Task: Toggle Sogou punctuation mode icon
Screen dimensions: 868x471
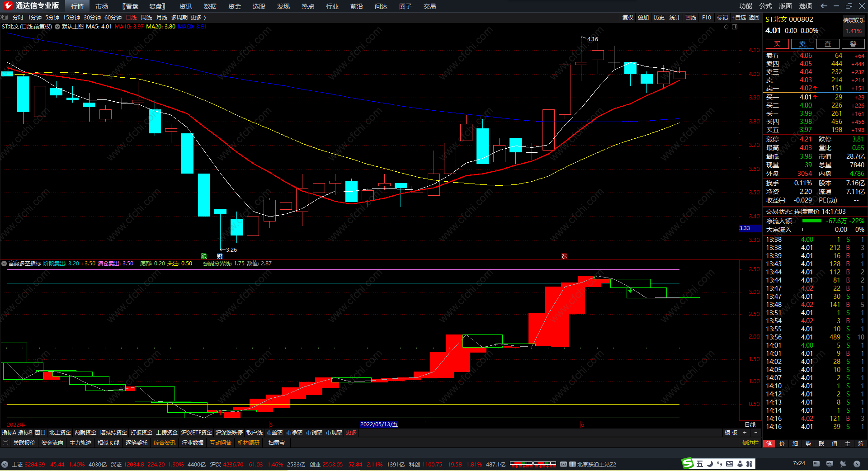Action: 719,464
